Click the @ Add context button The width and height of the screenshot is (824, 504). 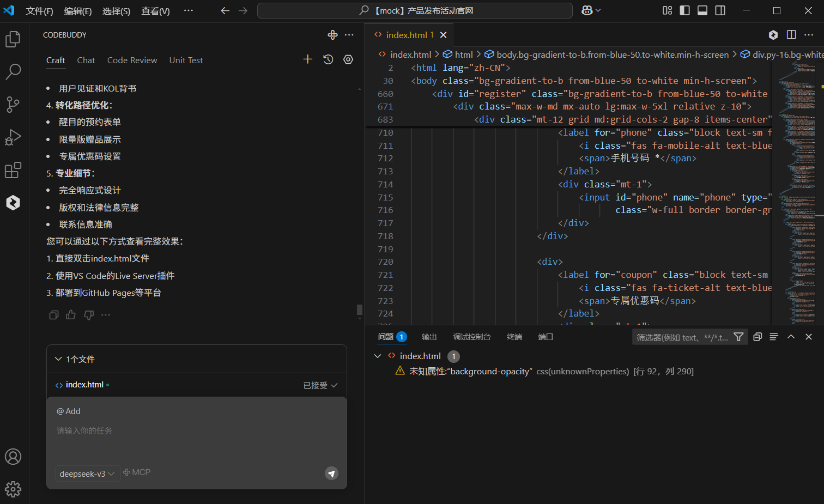(x=69, y=411)
